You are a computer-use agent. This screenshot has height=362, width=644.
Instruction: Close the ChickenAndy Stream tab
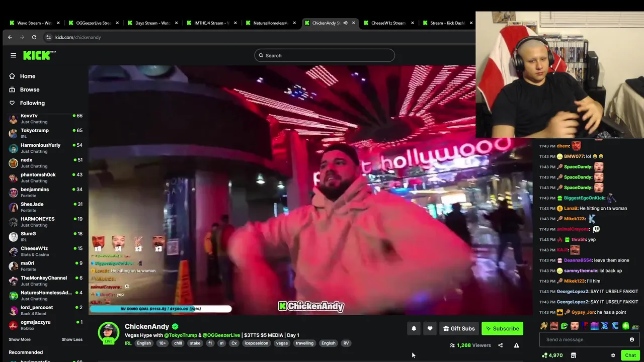tap(353, 23)
